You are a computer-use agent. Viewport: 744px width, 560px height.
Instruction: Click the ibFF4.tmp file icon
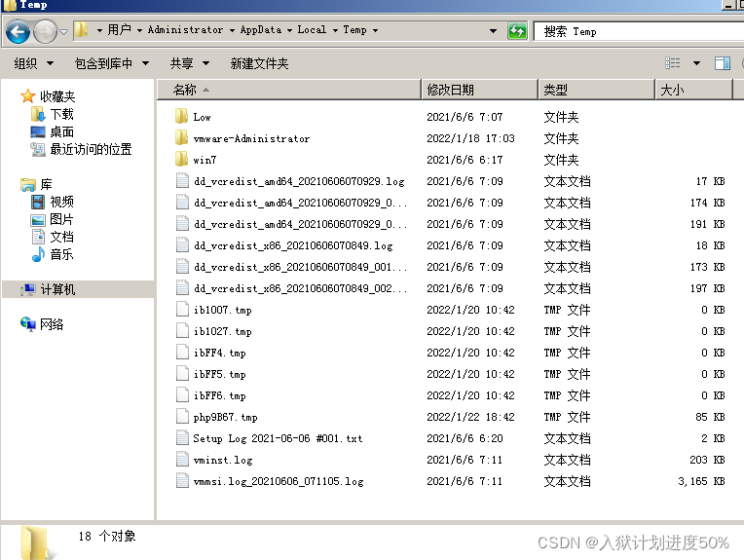[x=182, y=353]
